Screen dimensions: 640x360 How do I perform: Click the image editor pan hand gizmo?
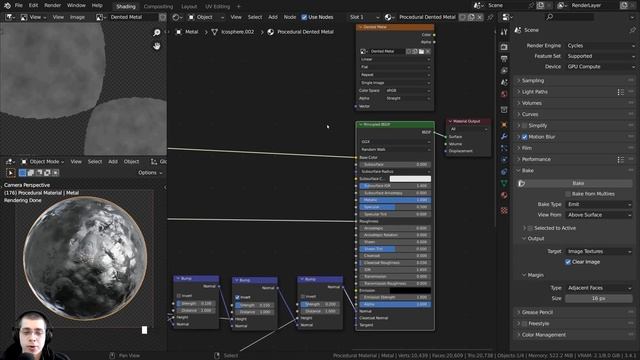pos(157,46)
